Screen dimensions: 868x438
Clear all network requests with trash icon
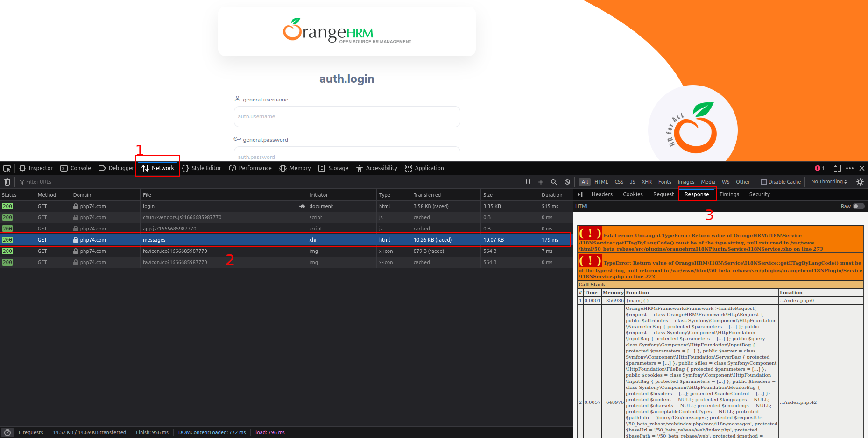click(x=7, y=182)
